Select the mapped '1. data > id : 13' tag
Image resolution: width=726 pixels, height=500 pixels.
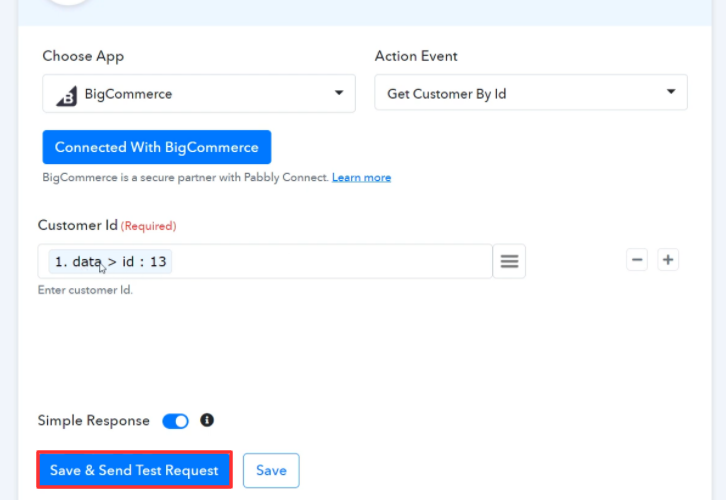click(110, 262)
